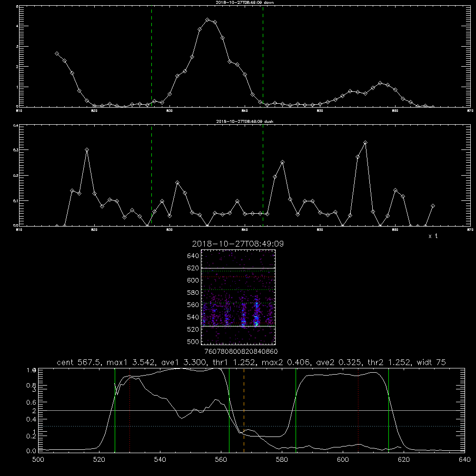Click the orange dashed center line in bottom plot
This screenshot has width=476, height=476.
[244, 410]
